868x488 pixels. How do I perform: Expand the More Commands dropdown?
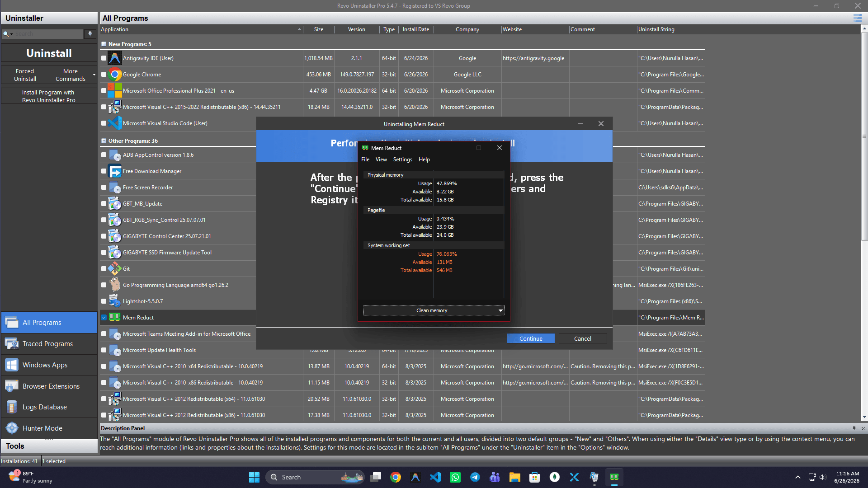pos(94,75)
